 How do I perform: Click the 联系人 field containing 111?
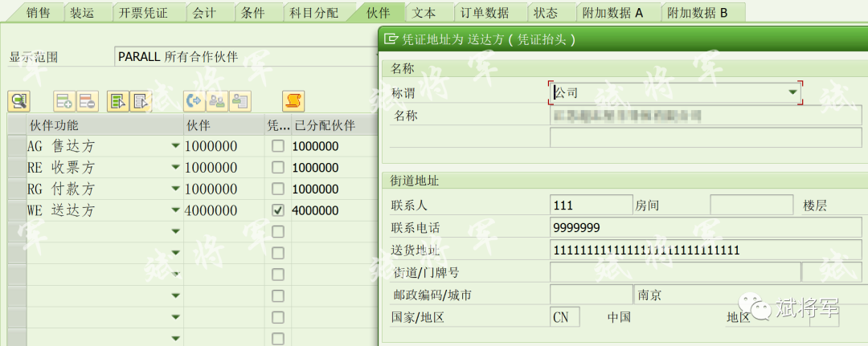click(592, 205)
